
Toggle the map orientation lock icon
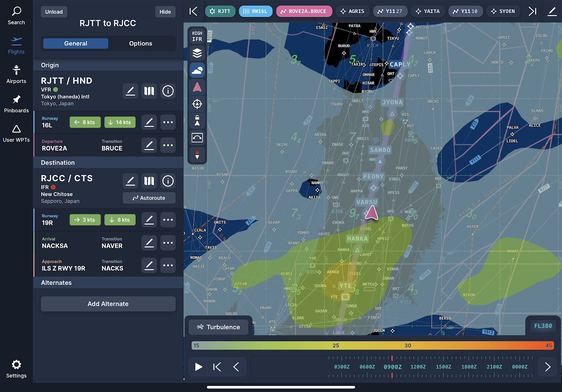click(197, 120)
